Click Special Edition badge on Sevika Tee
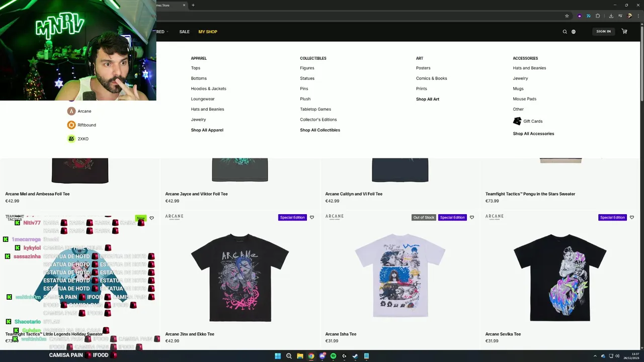 click(612, 218)
